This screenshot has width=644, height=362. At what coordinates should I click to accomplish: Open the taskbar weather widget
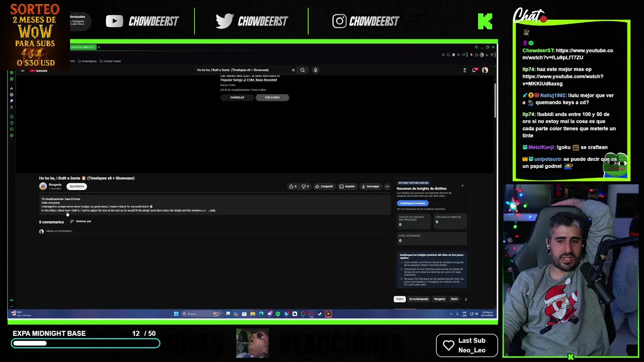23,314
